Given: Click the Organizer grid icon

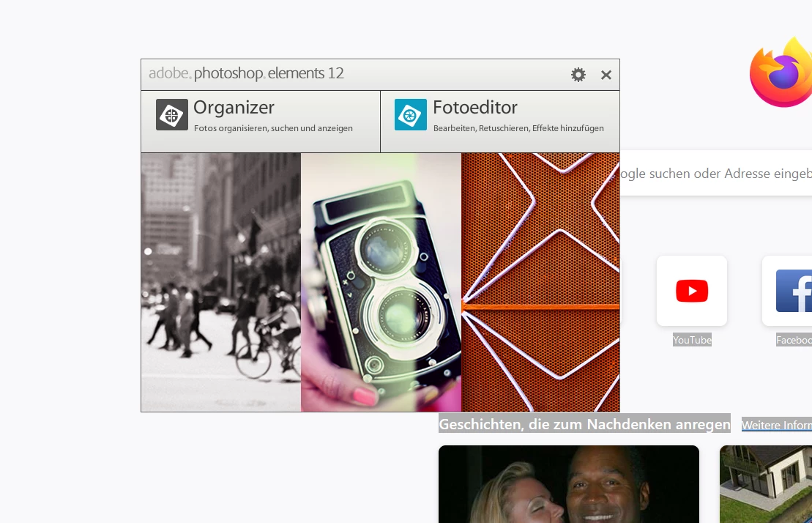Looking at the screenshot, I should point(172,114).
